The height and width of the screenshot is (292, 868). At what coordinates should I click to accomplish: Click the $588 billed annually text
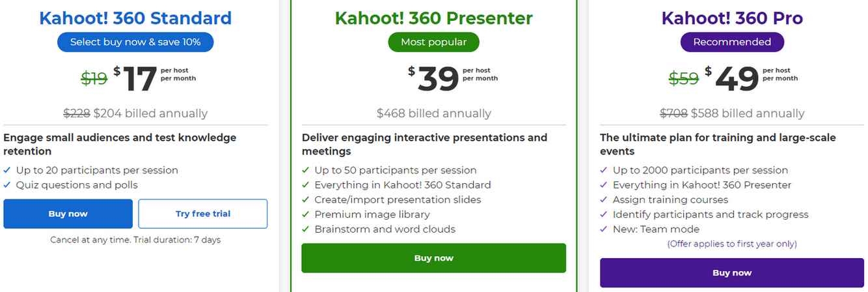pos(748,113)
